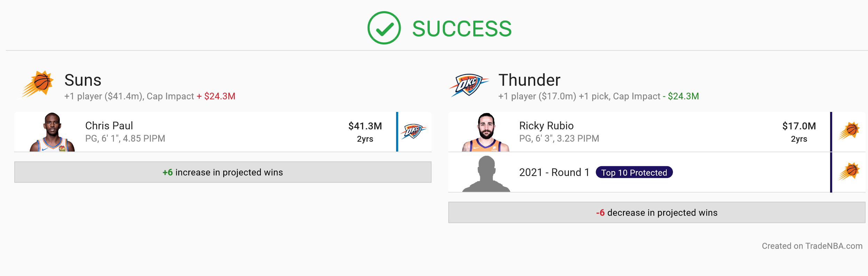Click the Suns logo in the 2021 pick row
The width and height of the screenshot is (868, 276).
(849, 171)
